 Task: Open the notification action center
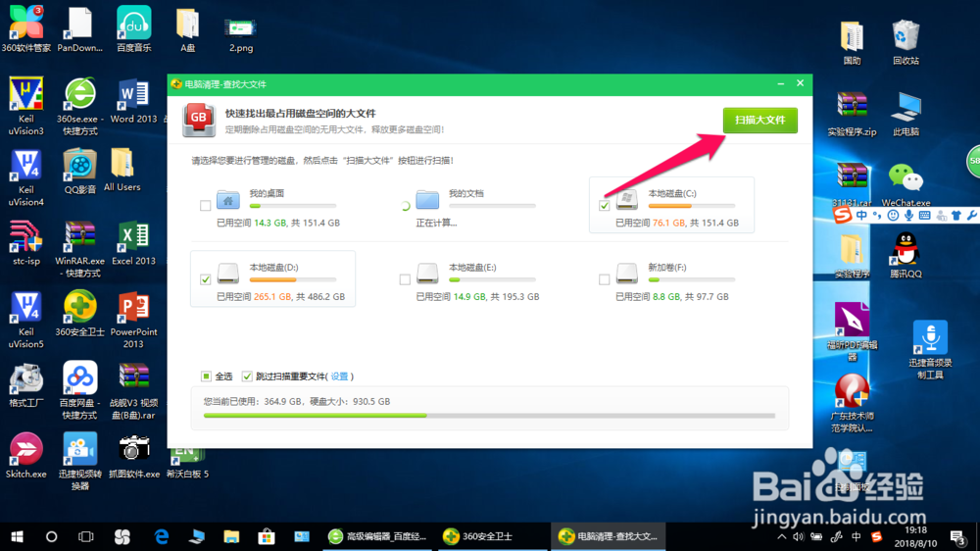(x=957, y=536)
